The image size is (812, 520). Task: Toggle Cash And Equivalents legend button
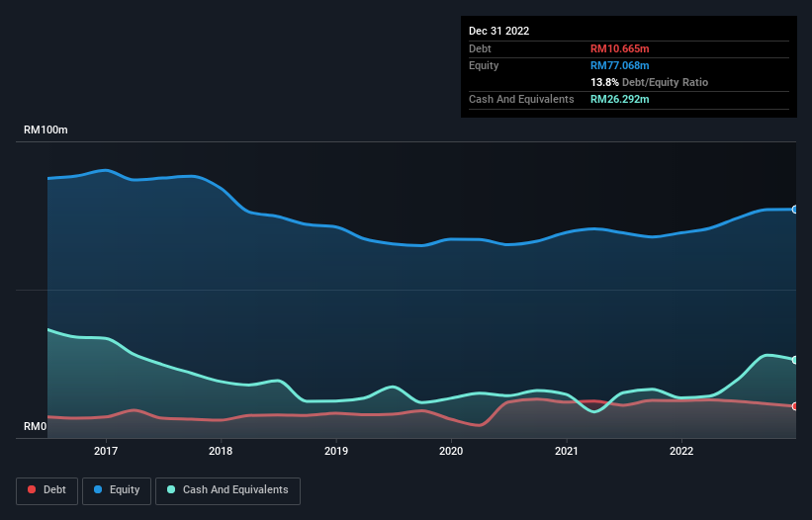point(227,490)
